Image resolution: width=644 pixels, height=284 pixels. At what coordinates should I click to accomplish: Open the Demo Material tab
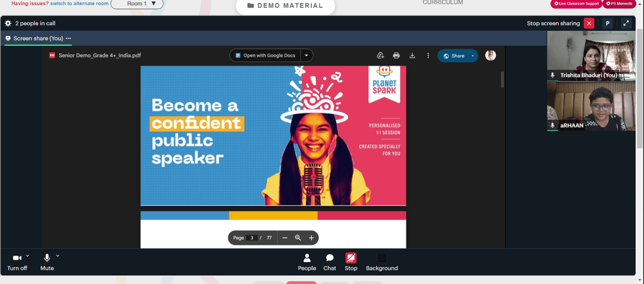[285, 6]
